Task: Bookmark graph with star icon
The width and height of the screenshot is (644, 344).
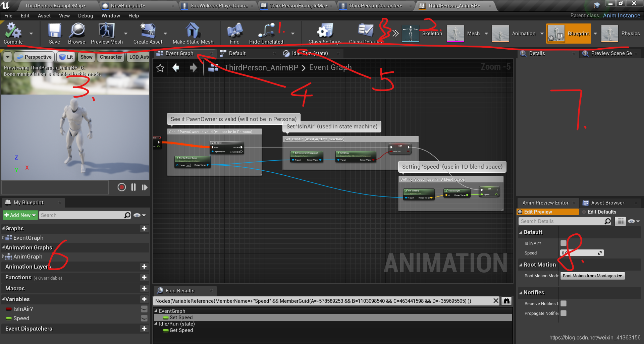Action: coord(160,68)
